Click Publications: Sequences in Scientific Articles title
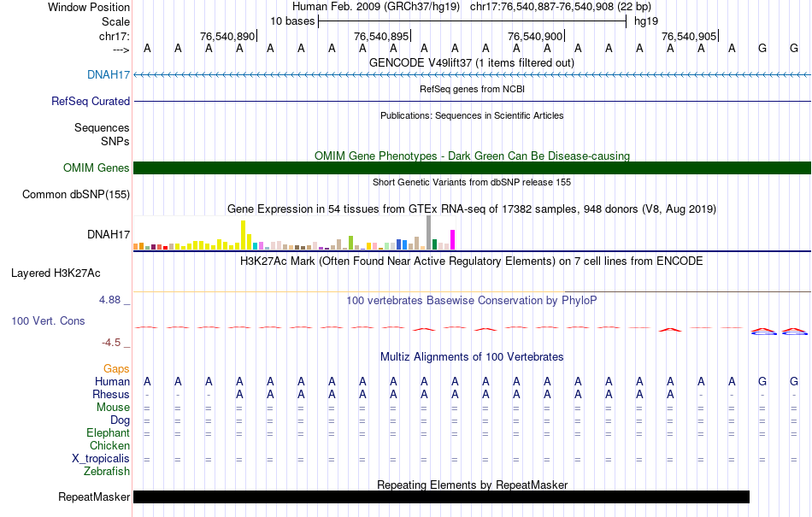Screen dimensions: 812x517 tap(472, 115)
